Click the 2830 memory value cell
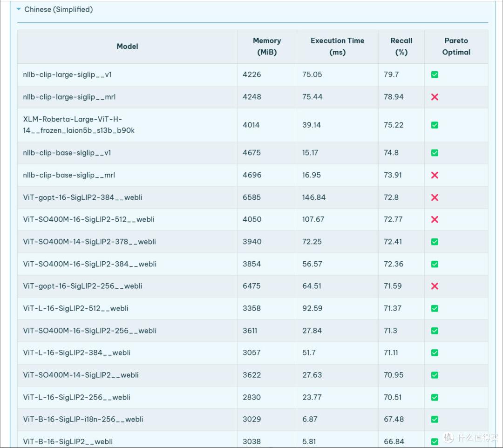Screen dimensions: 503x448 click(251, 397)
